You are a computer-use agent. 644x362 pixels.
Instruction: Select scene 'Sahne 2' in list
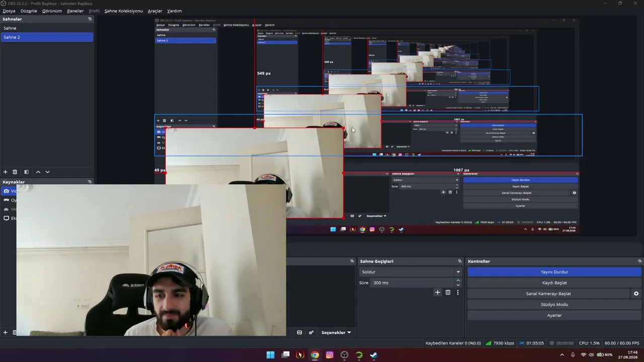[47, 37]
